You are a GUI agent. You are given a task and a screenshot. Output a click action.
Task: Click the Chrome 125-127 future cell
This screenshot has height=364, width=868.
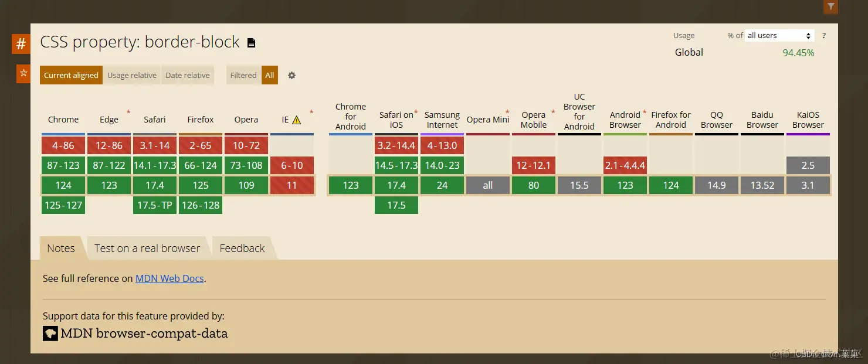(x=63, y=205)
